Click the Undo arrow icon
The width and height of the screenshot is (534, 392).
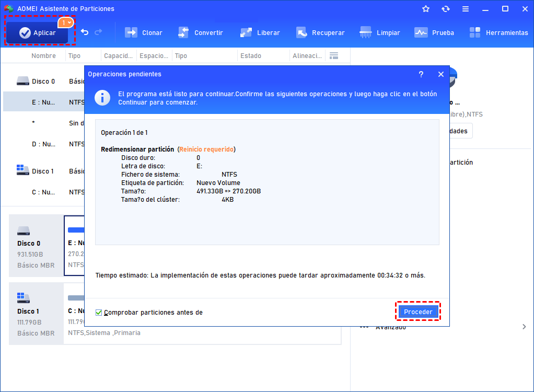click(x=85, y=32)
